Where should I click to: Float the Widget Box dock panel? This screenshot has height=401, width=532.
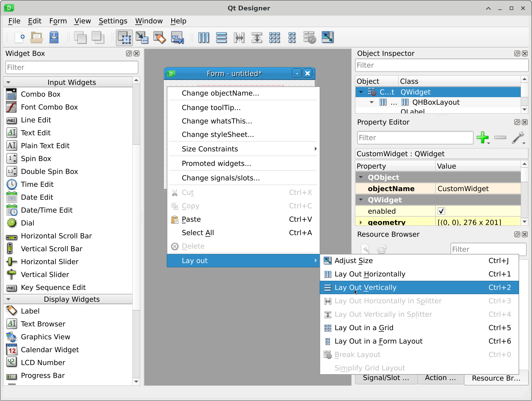point(129,53)
